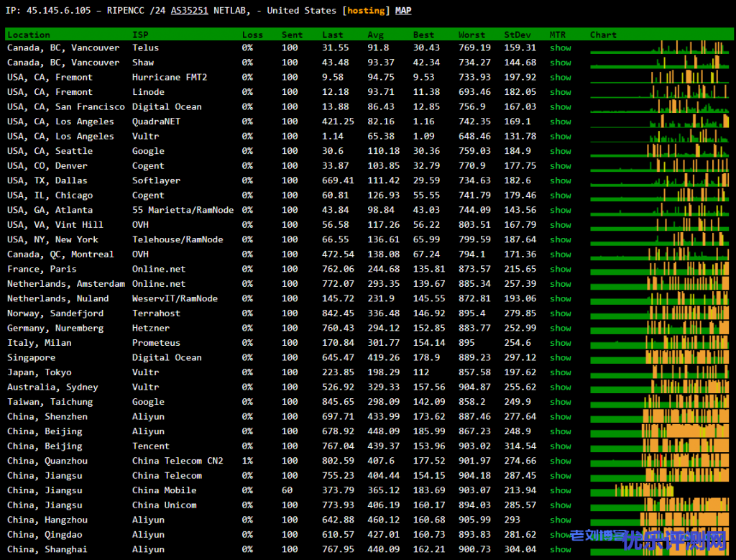This screenshot has width=736, height=560.
Task: Show MTR for Montreal OVH row
Action: click(560, 254)
